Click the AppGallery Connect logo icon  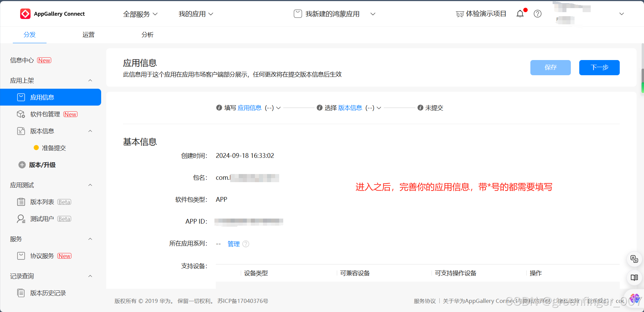pos(25,14)
